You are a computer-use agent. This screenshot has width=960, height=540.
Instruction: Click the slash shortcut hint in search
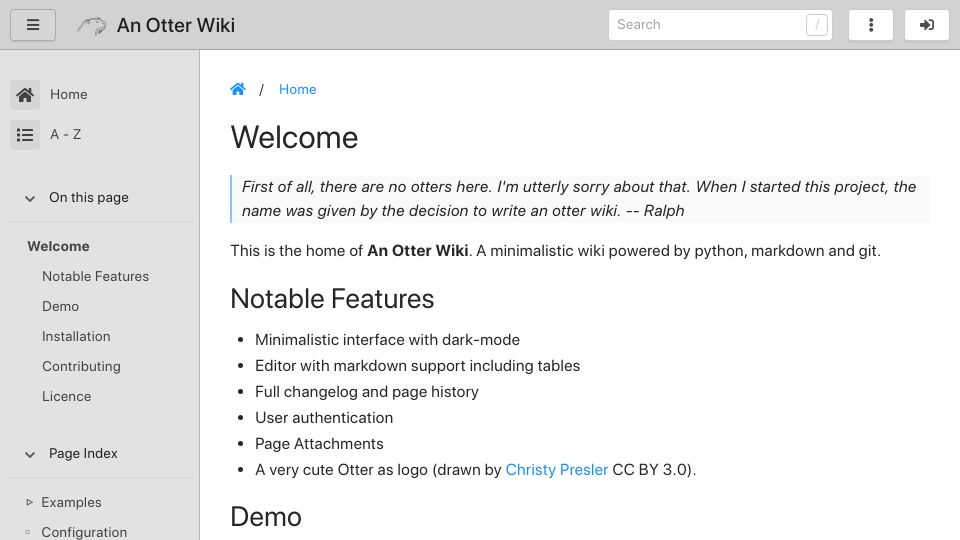(x=817, y=25)
